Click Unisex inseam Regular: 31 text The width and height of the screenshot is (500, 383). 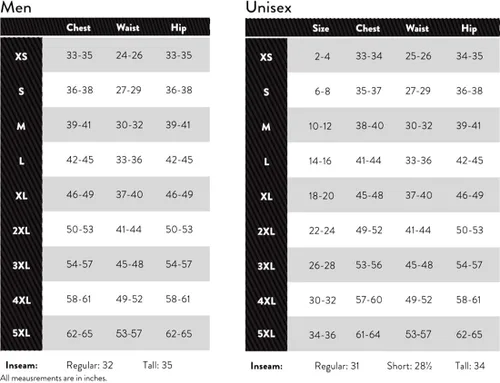337,366
